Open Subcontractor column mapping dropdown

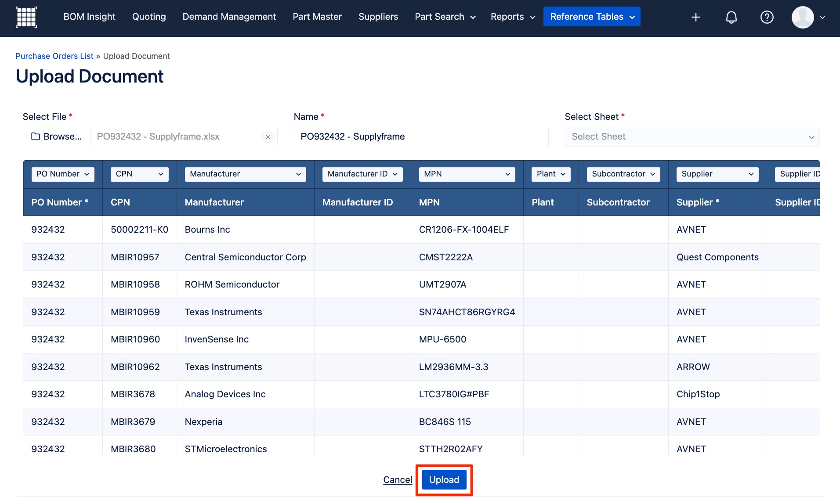[x=623, y=174]
